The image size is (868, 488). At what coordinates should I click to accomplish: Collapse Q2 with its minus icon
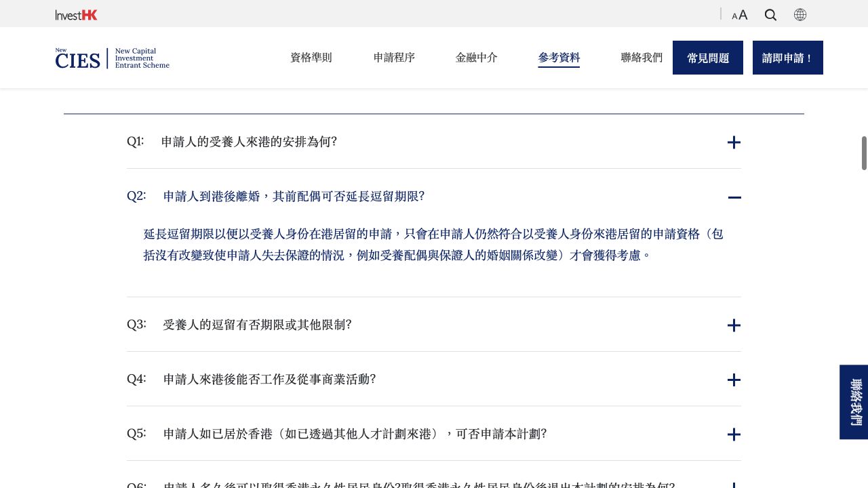click(734, 197)
